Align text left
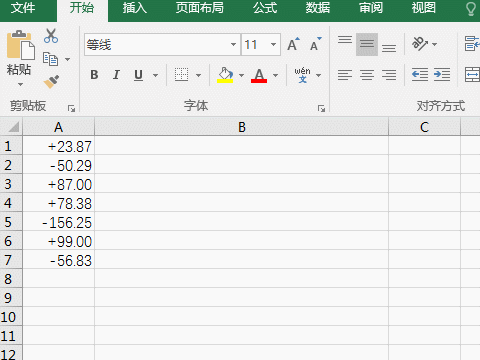The image size is (480, 360). pos(345,75)
